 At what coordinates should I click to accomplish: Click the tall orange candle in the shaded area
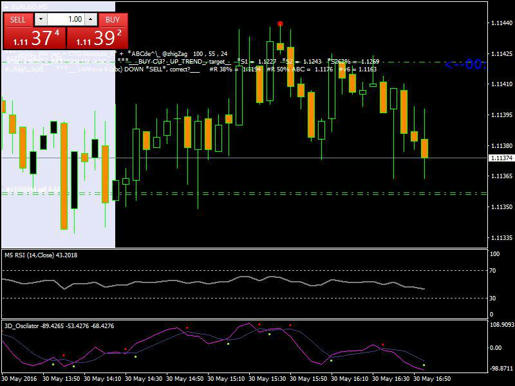pos(64,176)
